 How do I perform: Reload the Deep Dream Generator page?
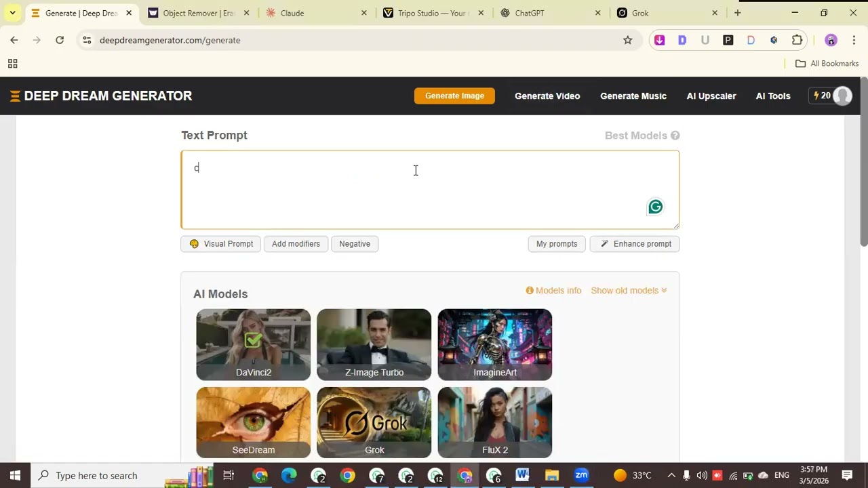(x=60, y=40)
